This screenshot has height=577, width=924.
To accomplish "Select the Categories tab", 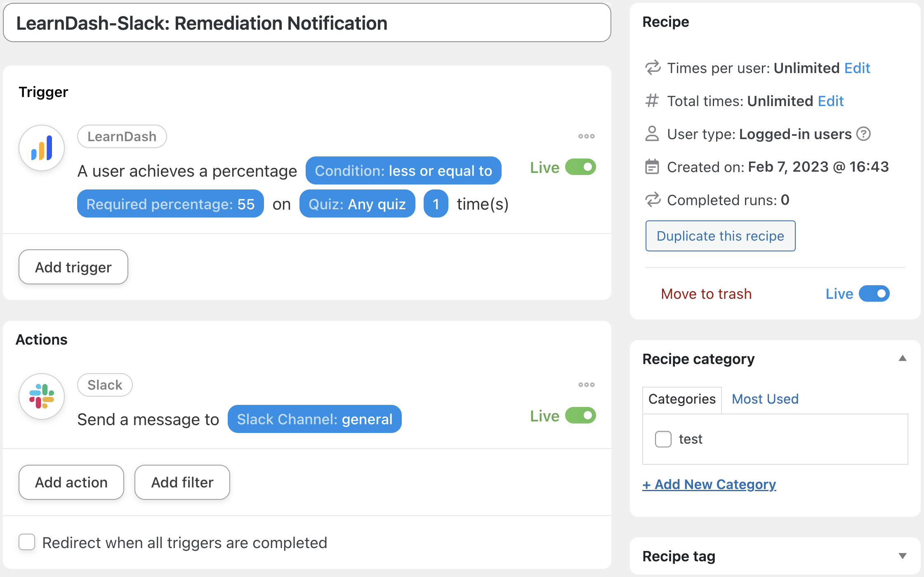I will 681,399.
